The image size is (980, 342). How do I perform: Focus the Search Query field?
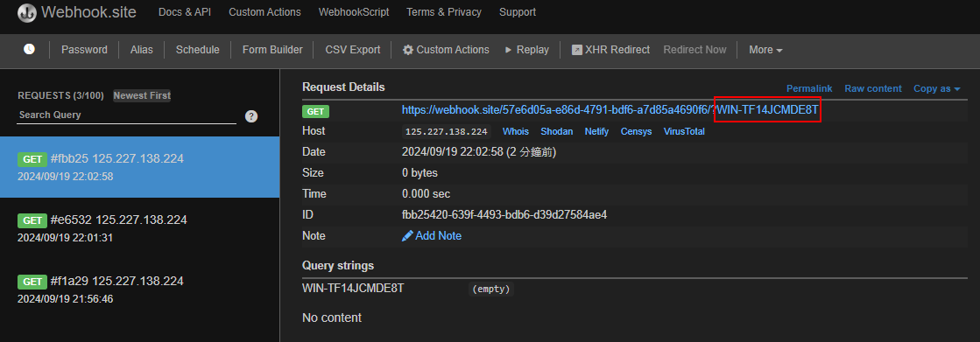126,115
